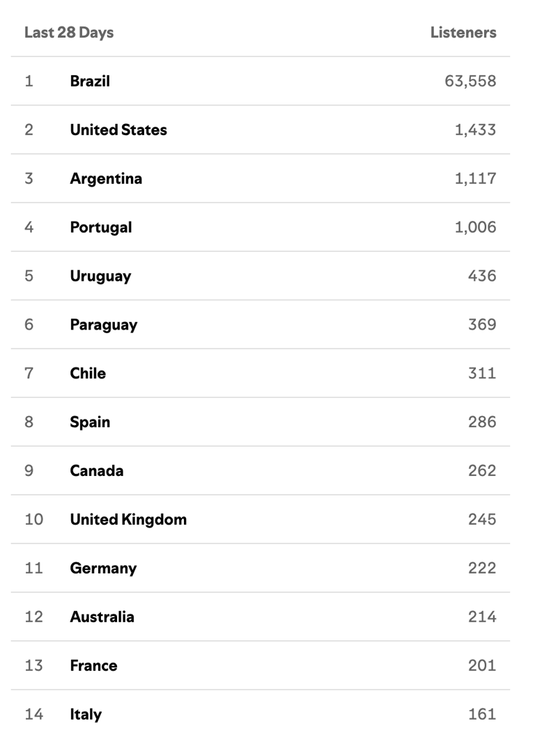This screenshot has width=535, height=756.
Task: Select Uruguay from the country list
Action: [100, 276]
